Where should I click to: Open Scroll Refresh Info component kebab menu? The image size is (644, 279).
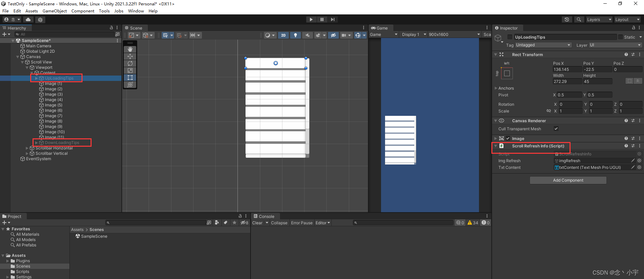pos(640,146)
